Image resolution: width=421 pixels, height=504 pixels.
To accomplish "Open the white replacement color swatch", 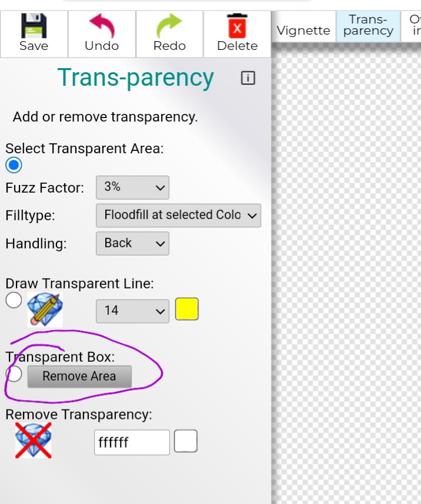I will [186, 441].
